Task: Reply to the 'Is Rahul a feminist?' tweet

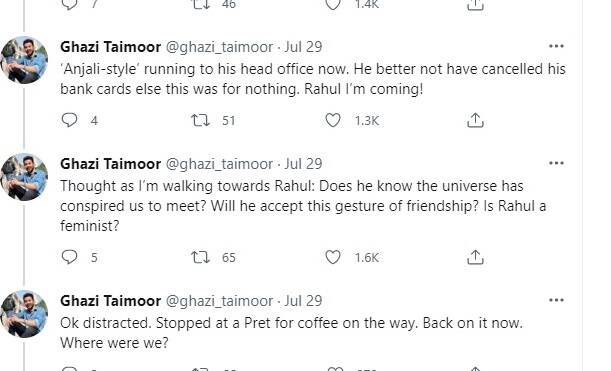Action: coord(70,257)
